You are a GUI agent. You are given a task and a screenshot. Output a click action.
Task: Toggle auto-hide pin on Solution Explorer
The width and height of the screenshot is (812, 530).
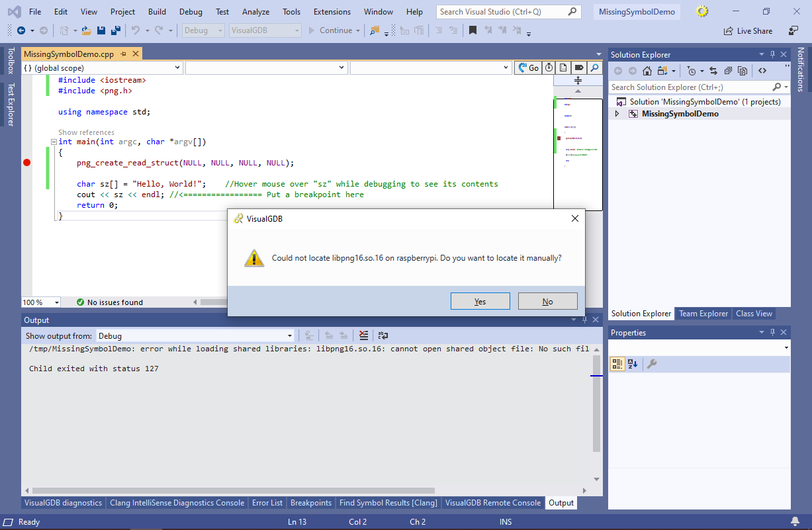772,55
